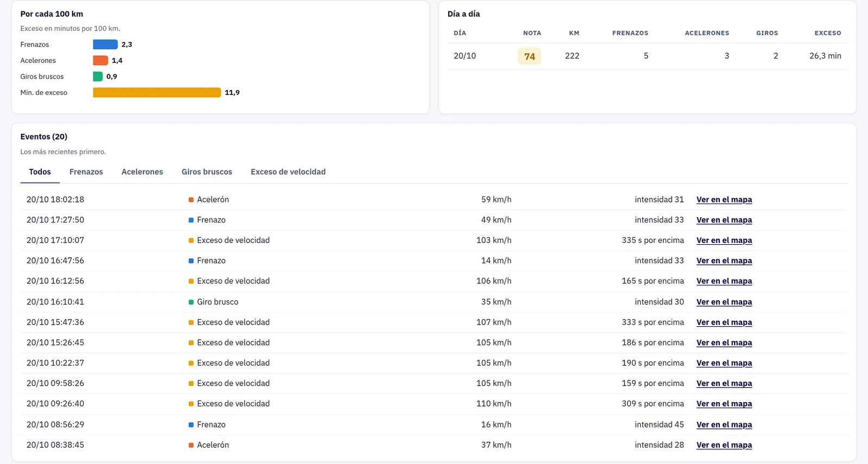View 15:26:45 speeding event on map

[x=724, y=342]
